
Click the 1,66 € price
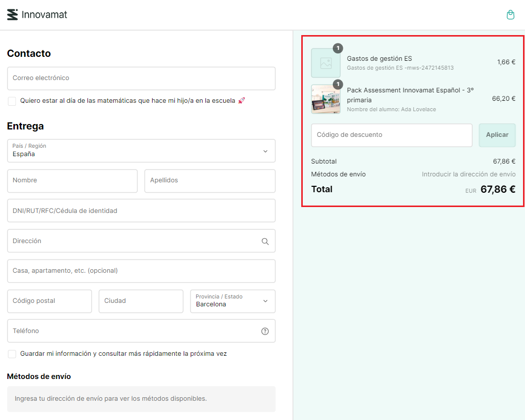coord(506,62)
